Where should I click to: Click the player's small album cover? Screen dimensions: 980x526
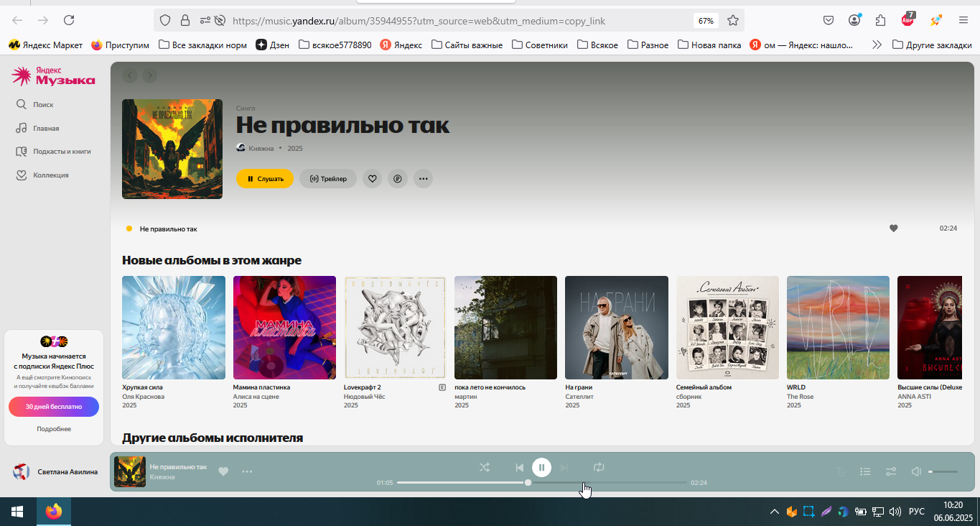[x=130, y=472]
